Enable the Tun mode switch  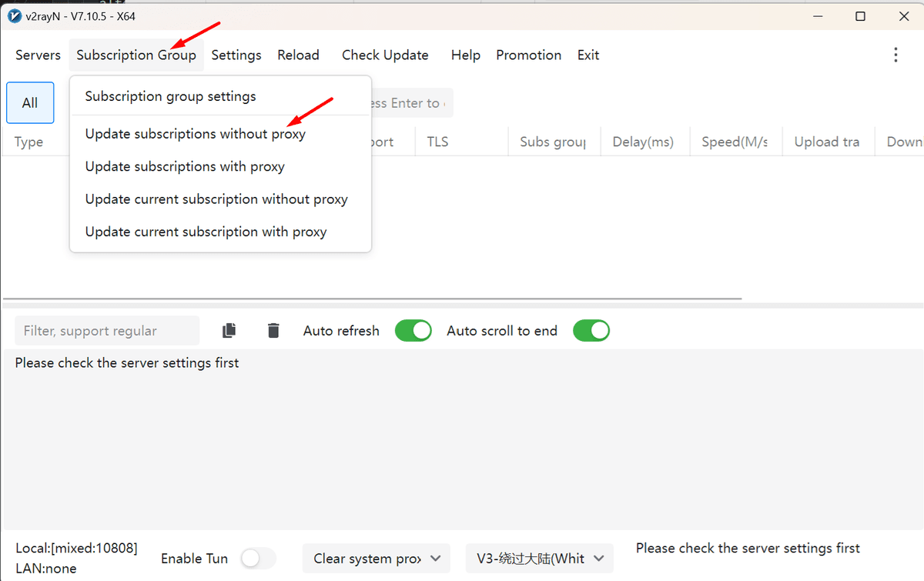tap(258, 559)
